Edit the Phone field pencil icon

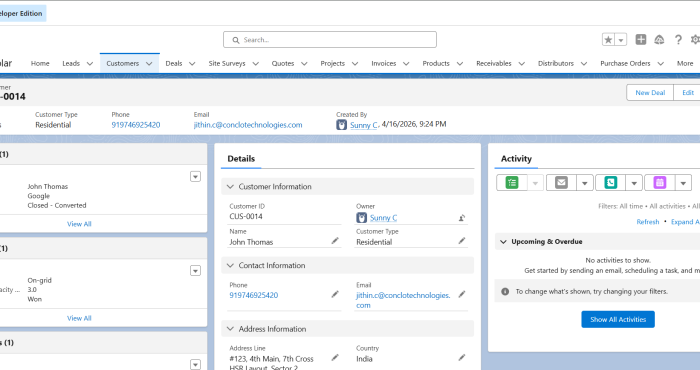335,294
